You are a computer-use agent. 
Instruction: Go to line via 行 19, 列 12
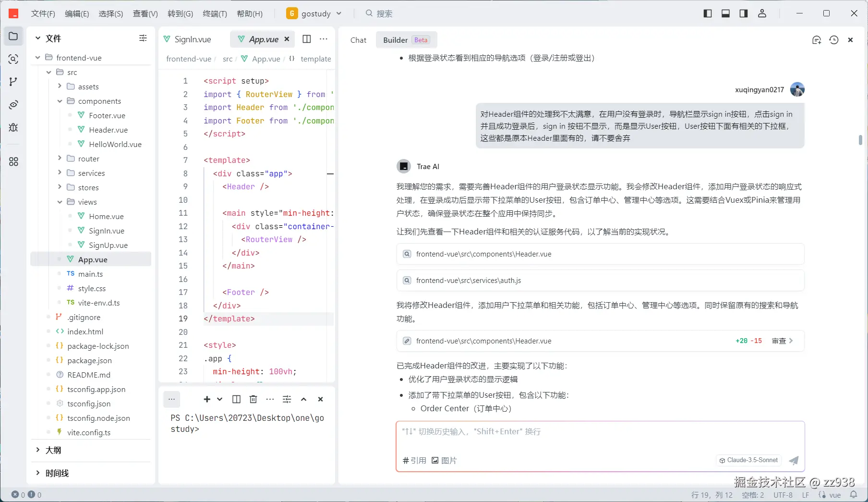[x=712, y=495]
